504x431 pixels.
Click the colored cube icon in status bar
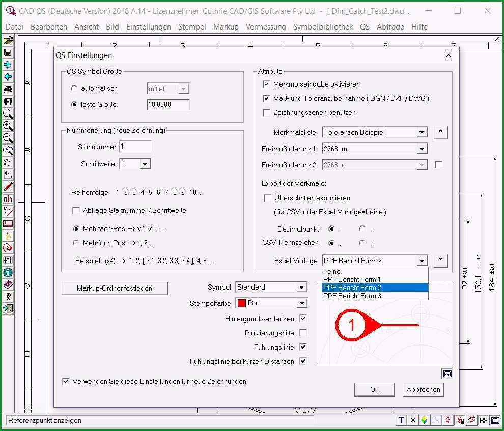(x=424, y=420)
